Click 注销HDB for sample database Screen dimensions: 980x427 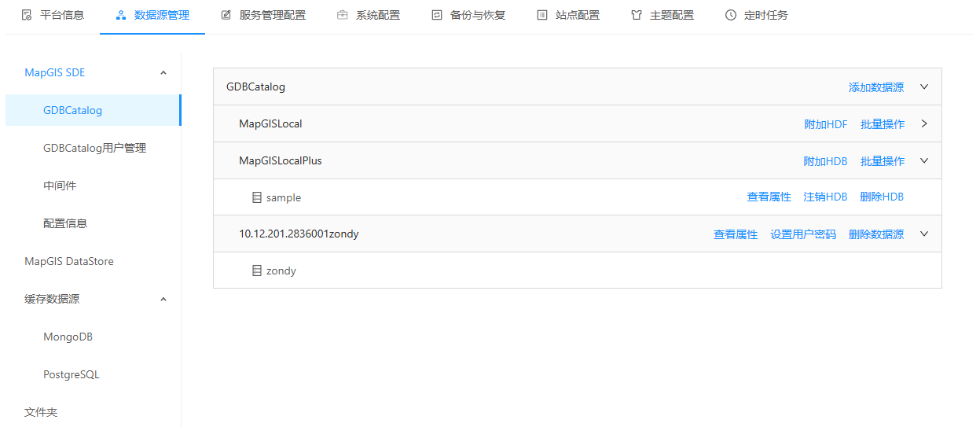click(x=825, y=197)
